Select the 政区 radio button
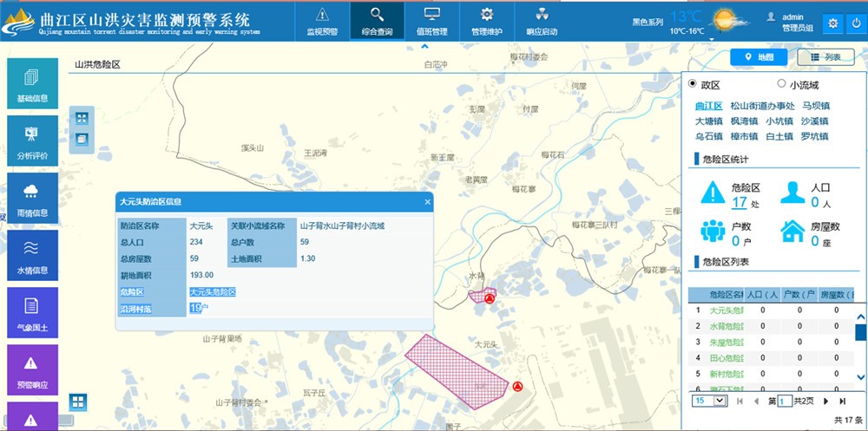Viewport: 868px width, 431px height. 693,84
